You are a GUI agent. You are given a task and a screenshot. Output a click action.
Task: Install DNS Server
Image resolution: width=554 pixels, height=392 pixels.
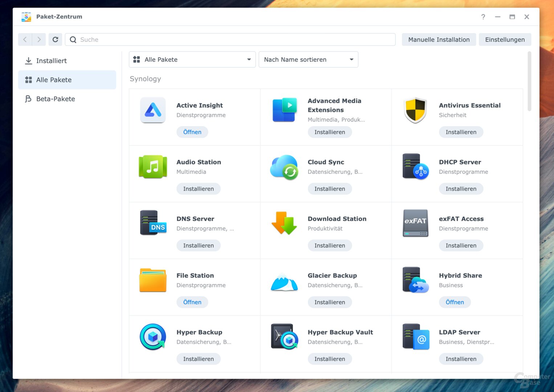[199, 245]
